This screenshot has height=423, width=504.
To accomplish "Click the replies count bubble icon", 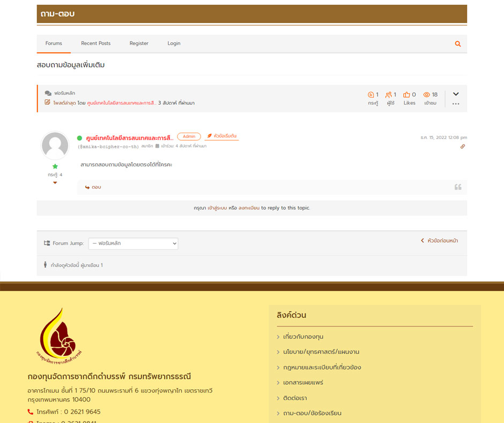I will click(x=370, y=94).
